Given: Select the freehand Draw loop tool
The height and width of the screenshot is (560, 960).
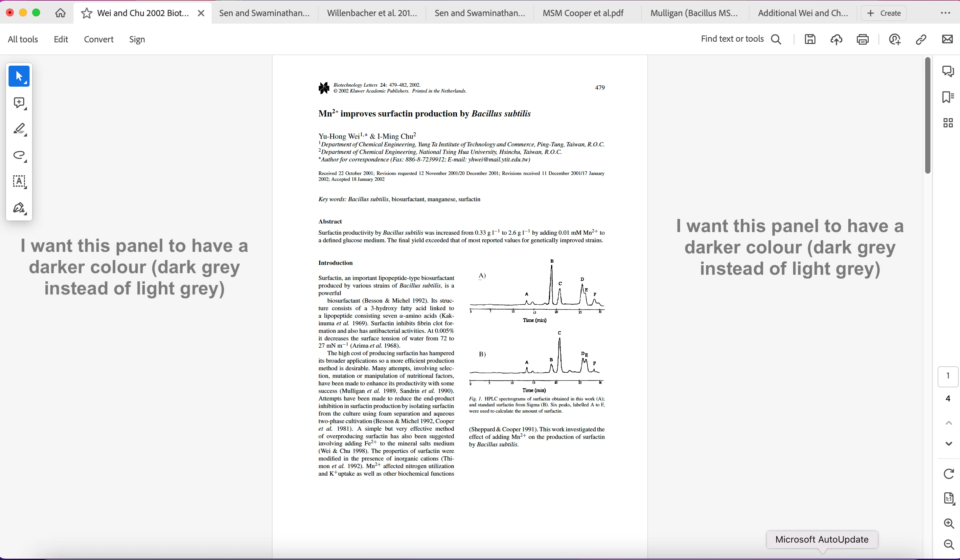Looking at the screenshot, I should [19, 155].
